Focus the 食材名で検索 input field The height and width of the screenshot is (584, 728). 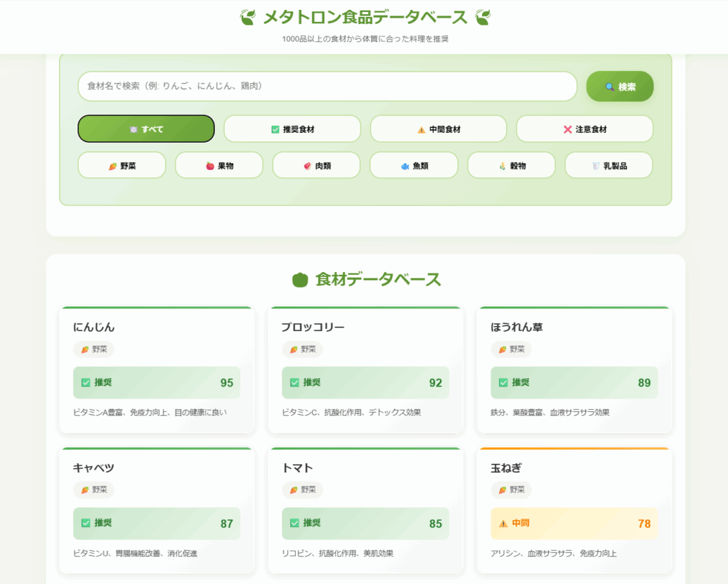click(327, 86)
